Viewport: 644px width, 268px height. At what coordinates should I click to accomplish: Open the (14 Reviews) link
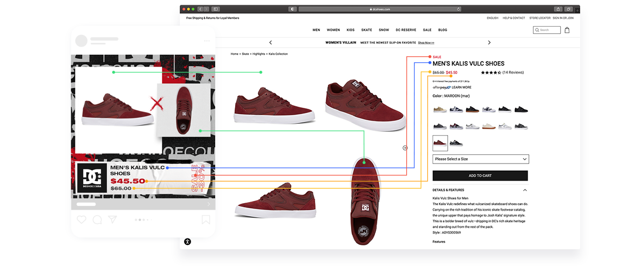[513, 72]
